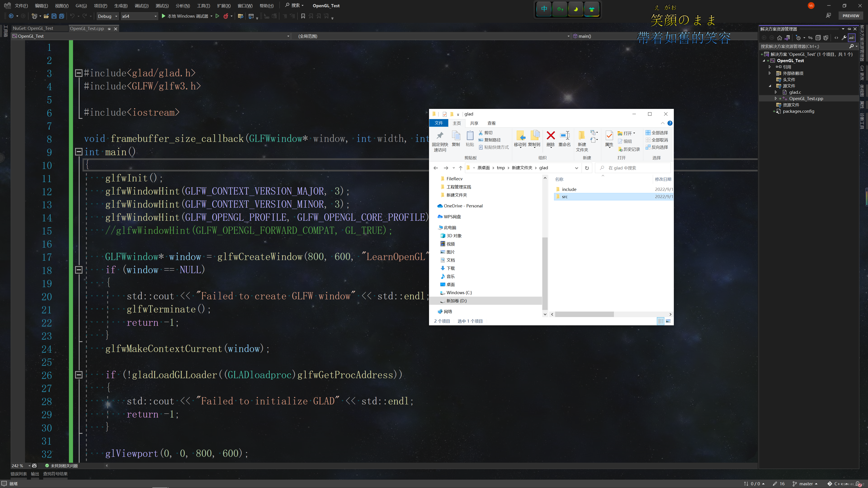Click the refresh button beside address bar
The image size is (868, 488).
[587, 168]
